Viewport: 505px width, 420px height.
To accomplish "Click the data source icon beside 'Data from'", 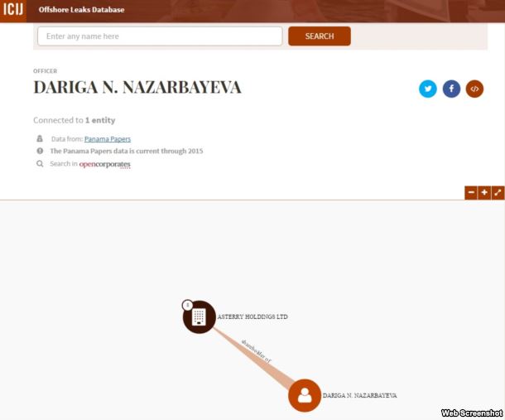I will (x=40, y=138).
